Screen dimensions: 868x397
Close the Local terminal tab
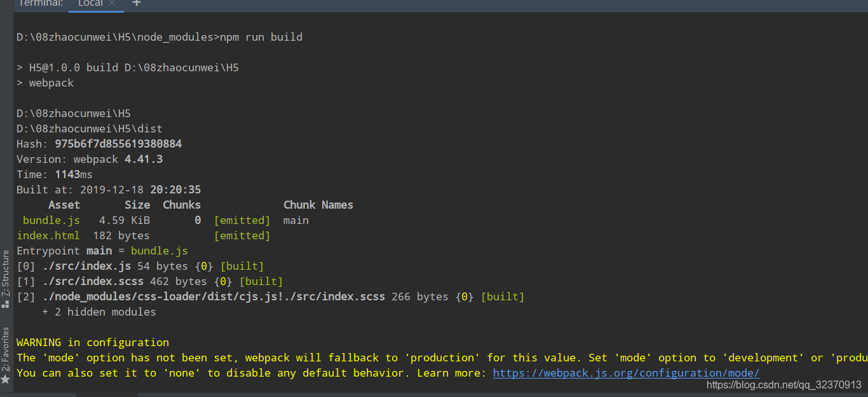[112, 3]
